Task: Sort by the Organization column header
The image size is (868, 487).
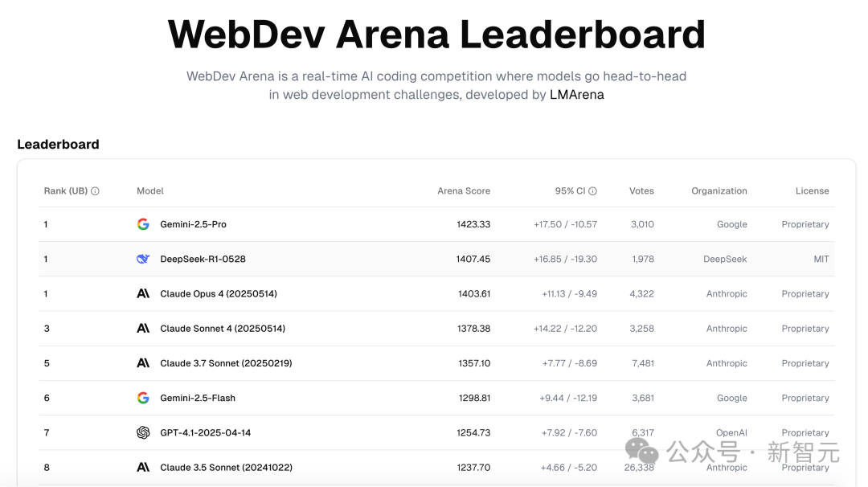Action: point(719,191)
